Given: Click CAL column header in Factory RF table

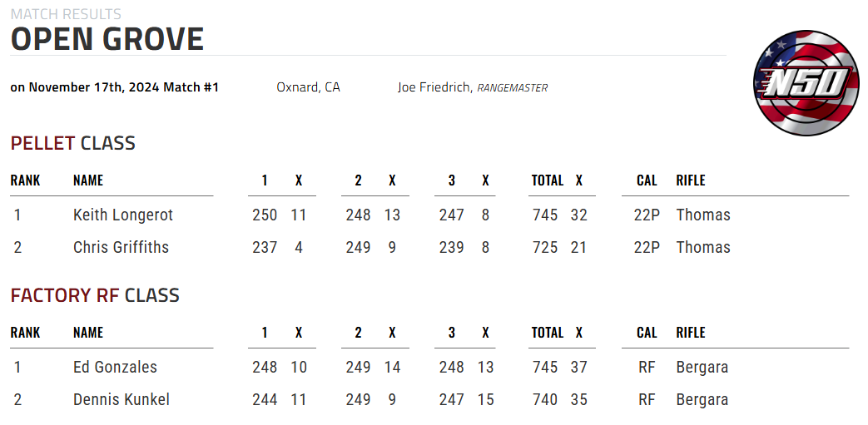Looking at the screenshot, I should point(647,333).
